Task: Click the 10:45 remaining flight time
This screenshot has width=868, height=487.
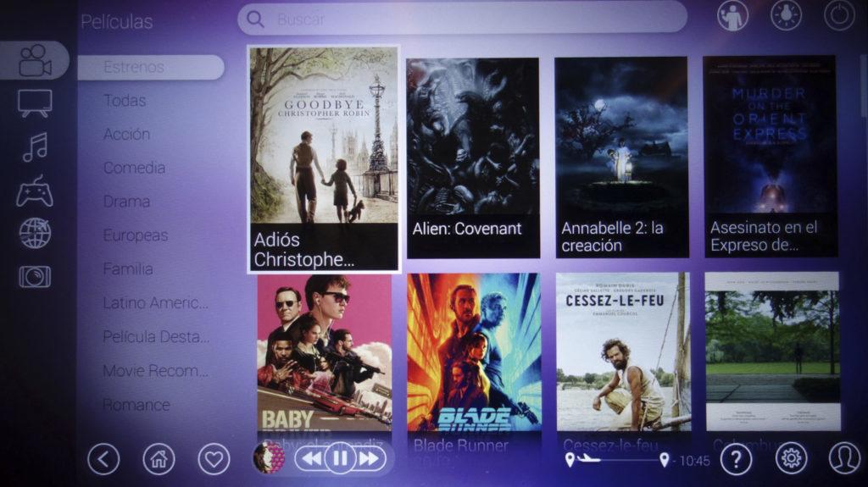Action: [x=694, y=461]
